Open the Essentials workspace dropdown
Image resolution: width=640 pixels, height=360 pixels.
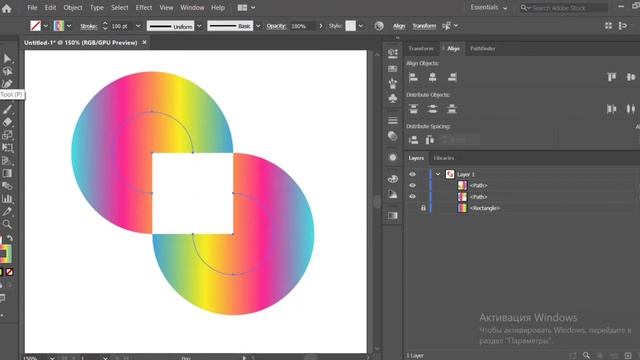489,8
